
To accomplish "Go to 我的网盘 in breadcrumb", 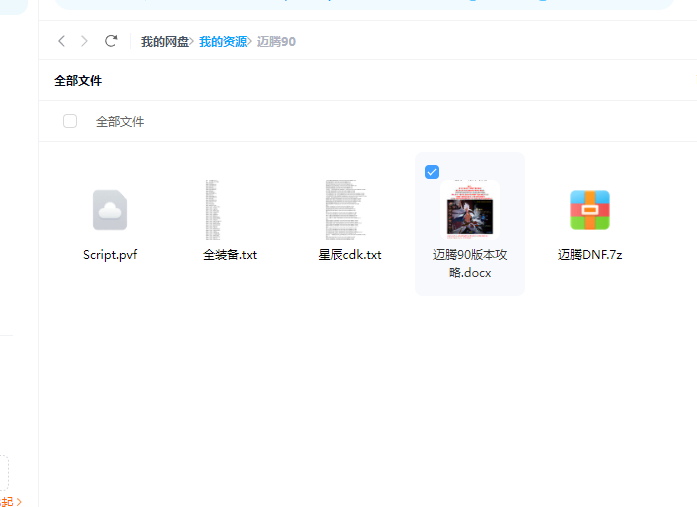I will (165, 42).
